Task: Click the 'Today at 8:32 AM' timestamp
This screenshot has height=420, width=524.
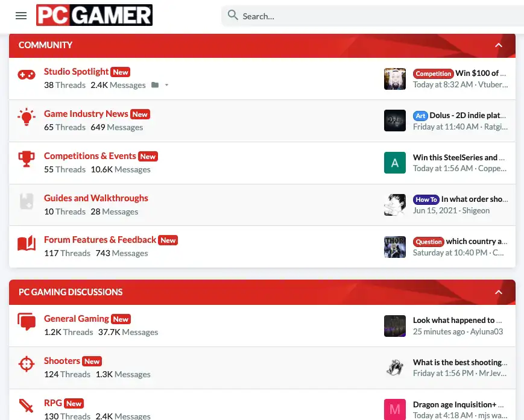Action: coord(443,84)
